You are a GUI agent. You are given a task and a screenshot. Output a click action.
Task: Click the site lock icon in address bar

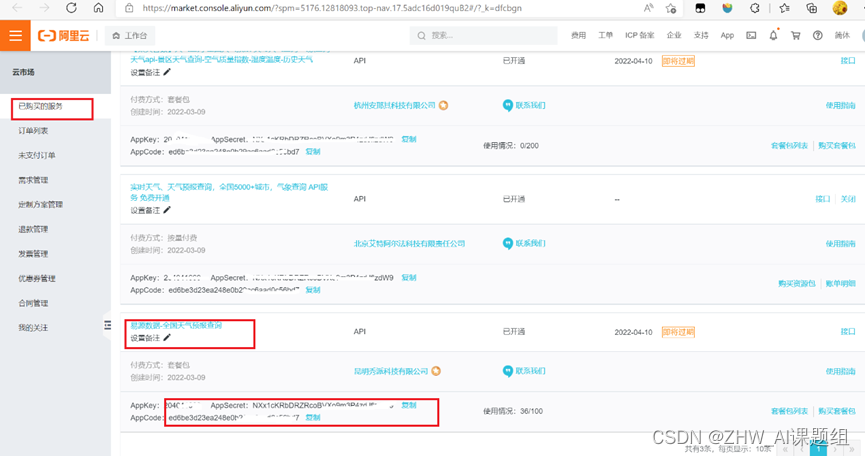[x=129, y=8]
